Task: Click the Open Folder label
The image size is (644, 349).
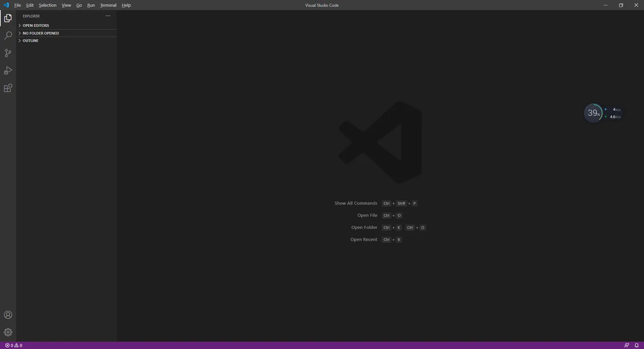Action: [x=364, y=227]
